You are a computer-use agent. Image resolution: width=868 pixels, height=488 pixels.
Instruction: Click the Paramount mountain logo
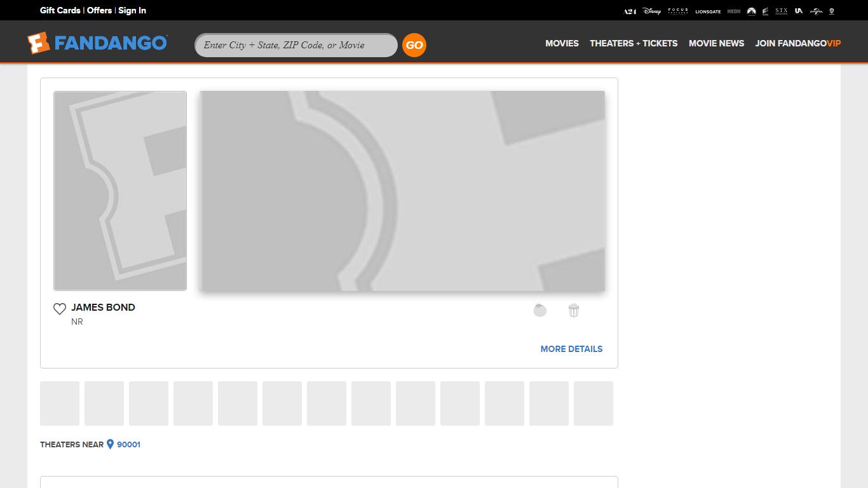pos(752,11)
